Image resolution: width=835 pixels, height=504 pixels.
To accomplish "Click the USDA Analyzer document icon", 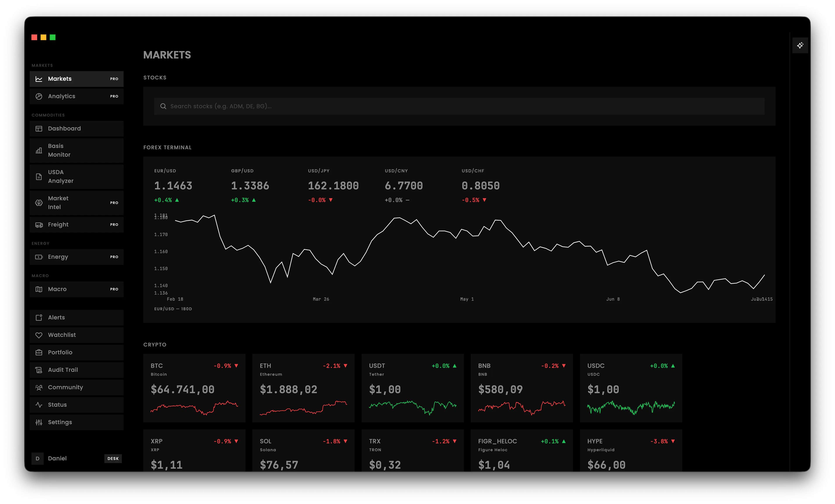I will pos(39,177).
